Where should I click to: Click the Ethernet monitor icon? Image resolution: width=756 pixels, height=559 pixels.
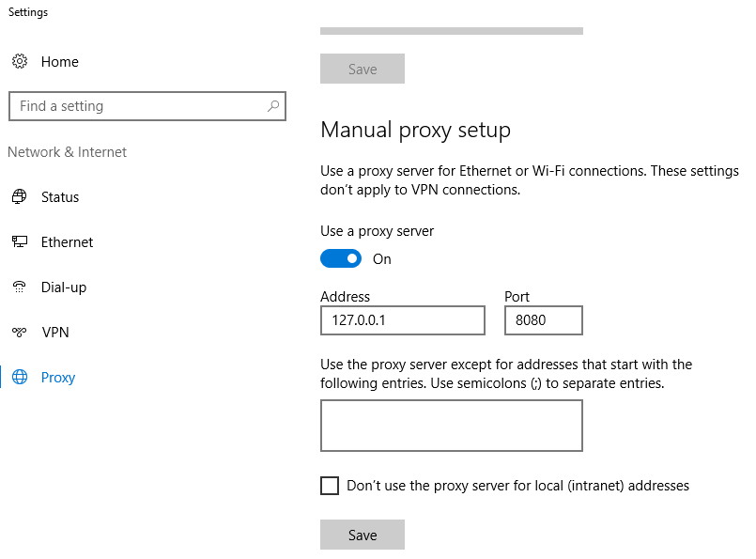[x=20, y=241]
